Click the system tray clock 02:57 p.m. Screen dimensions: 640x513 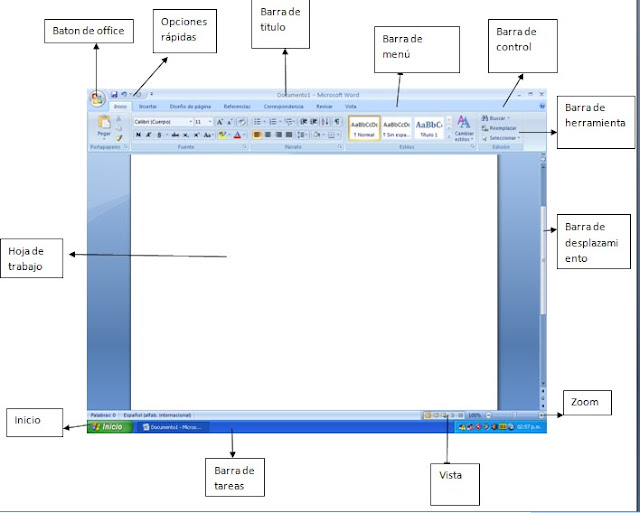529,427
